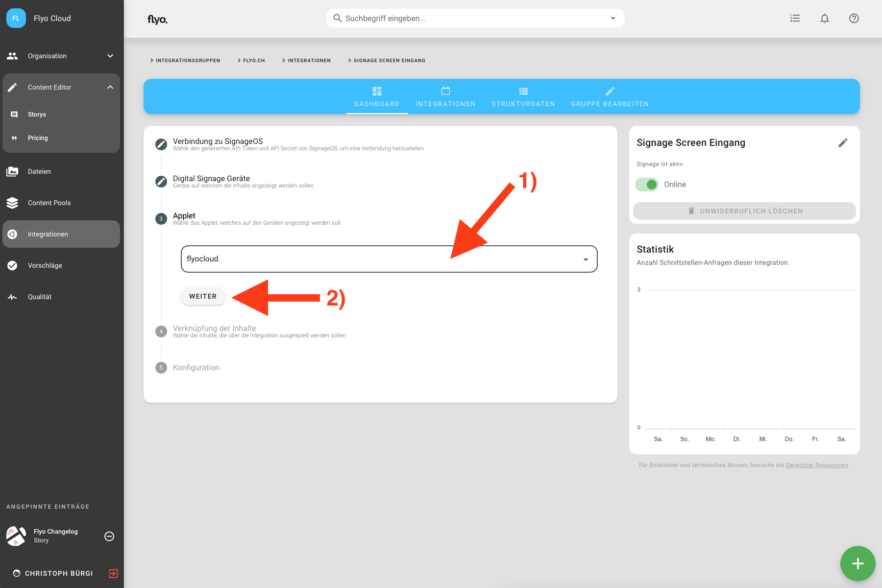Click the Qualität pulse icon
Viewport: 882px width, 588px height.
pyautogui.click(x=12, y=297)
